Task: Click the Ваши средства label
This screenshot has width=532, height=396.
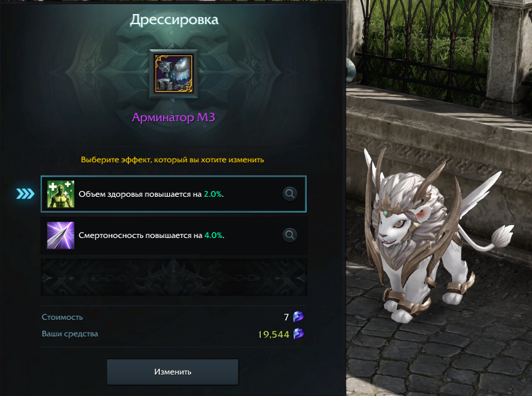Action: pyautogui.click(x=70, y=334)
